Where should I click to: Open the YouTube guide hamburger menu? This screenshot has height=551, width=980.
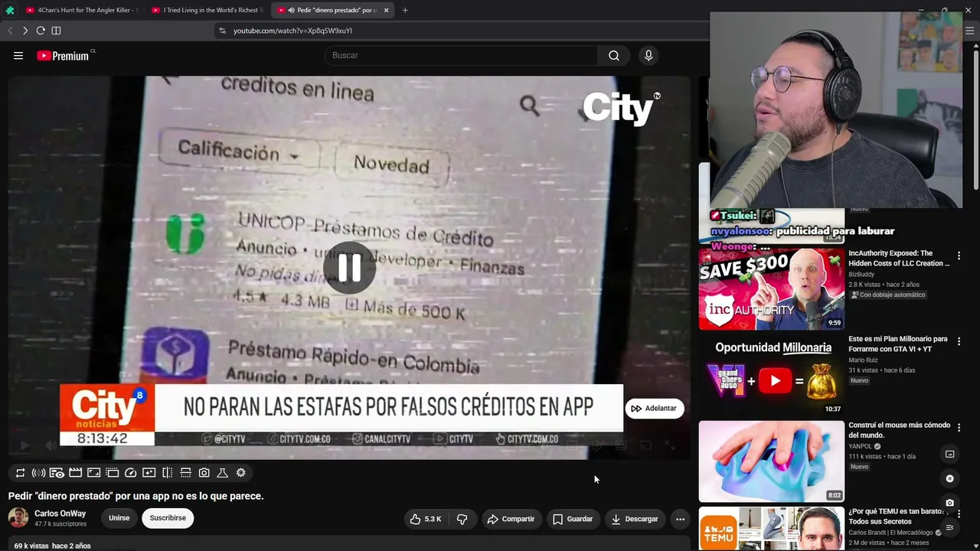[18, 55]
